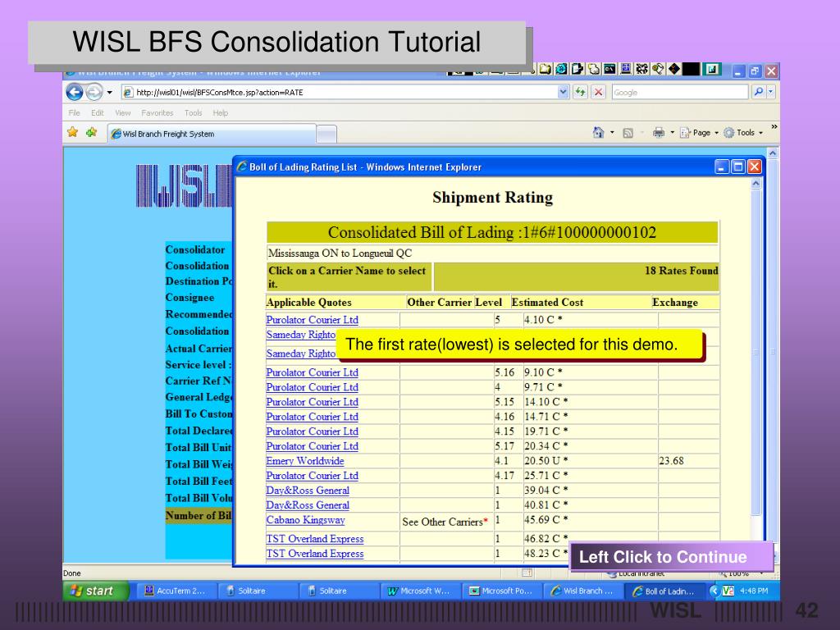Click the 18 Rates Found text
This screenshot has width=840, height=630.
pos(681,271)
